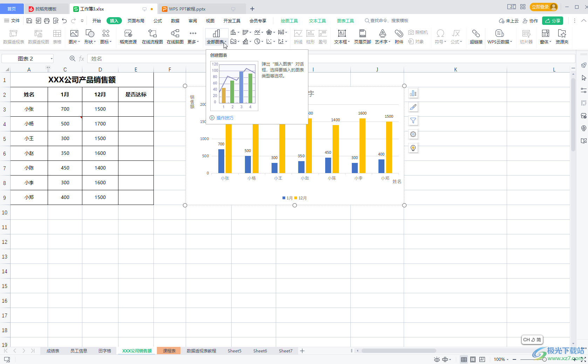Insert 艺术字 word art
The height and width of the screenshot is (364, 588).
click(383, 36)
